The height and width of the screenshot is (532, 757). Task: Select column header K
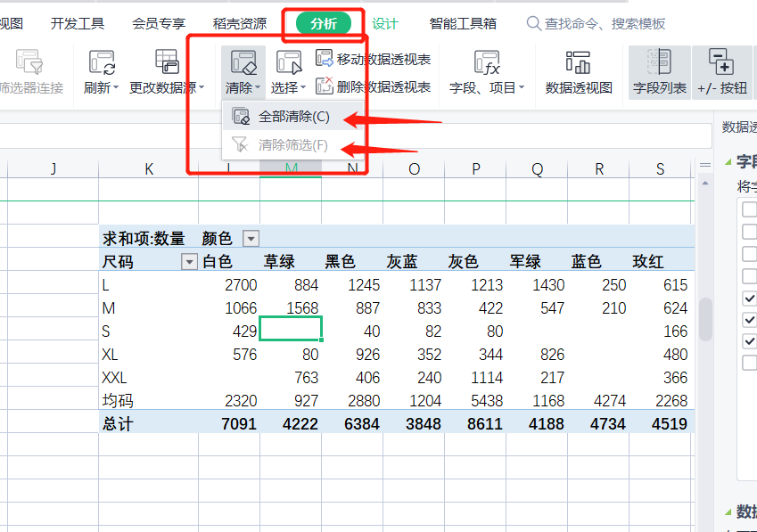pos(149,168)
